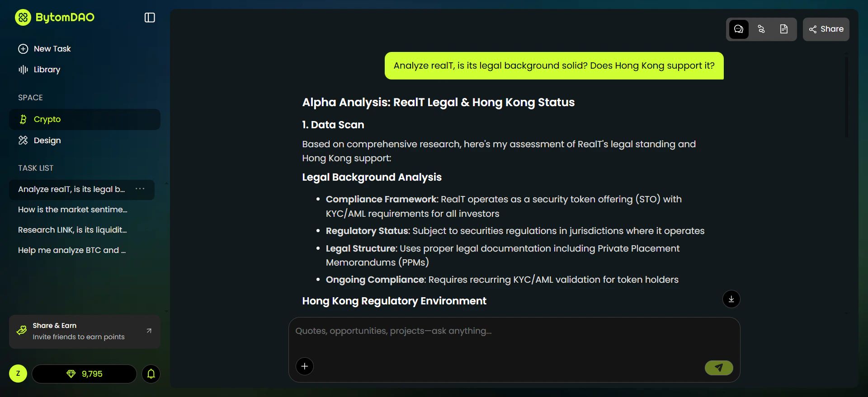The image size is (868, 397).
Task: Click the '1. Data Scan' heading
Action: click(x=333, y=125)
